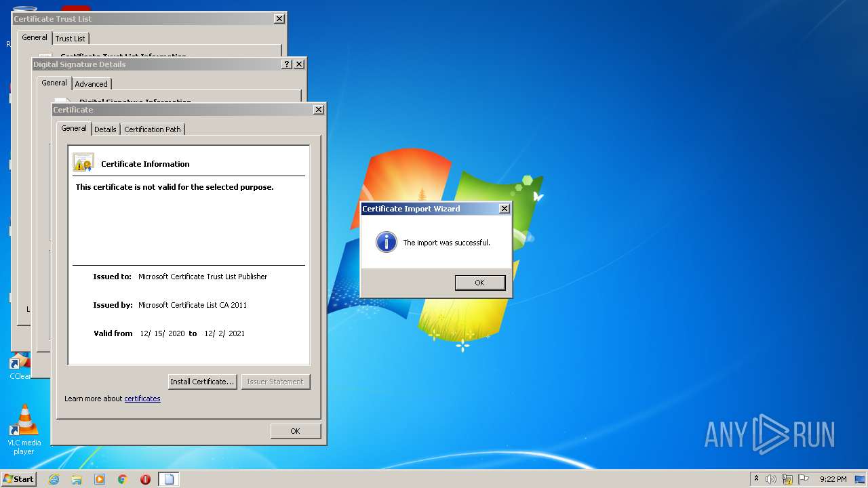Launch Google Chrome from taskbar
The image size is (868, 488).
pos(123,479)
